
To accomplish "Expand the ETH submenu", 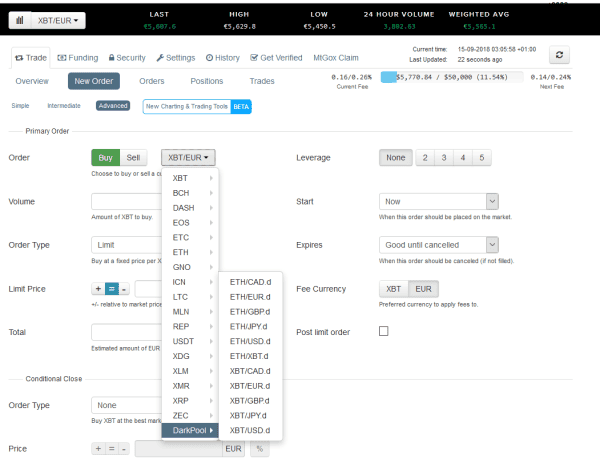I will click(x=190, y=252).
